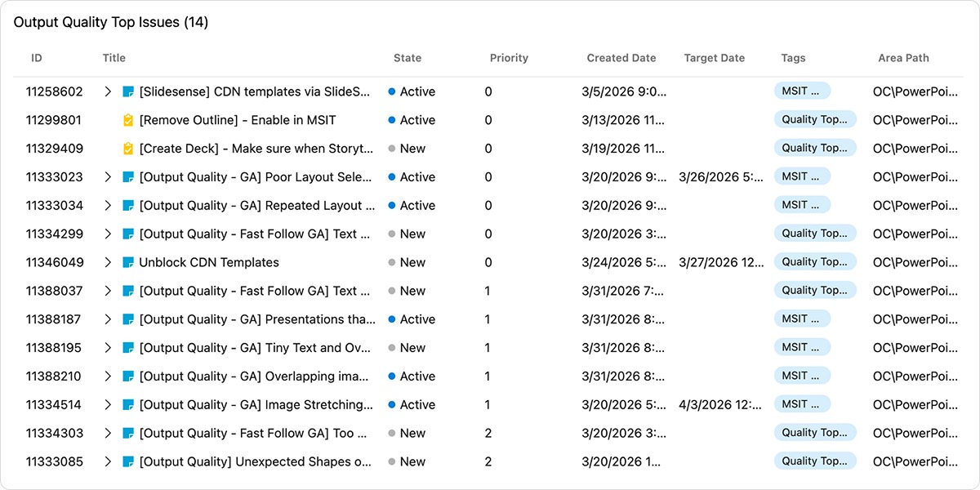This screenshot has width=980, height=490.
Task: Click the work item icon in row 11388037
Action: pos(127,291)
